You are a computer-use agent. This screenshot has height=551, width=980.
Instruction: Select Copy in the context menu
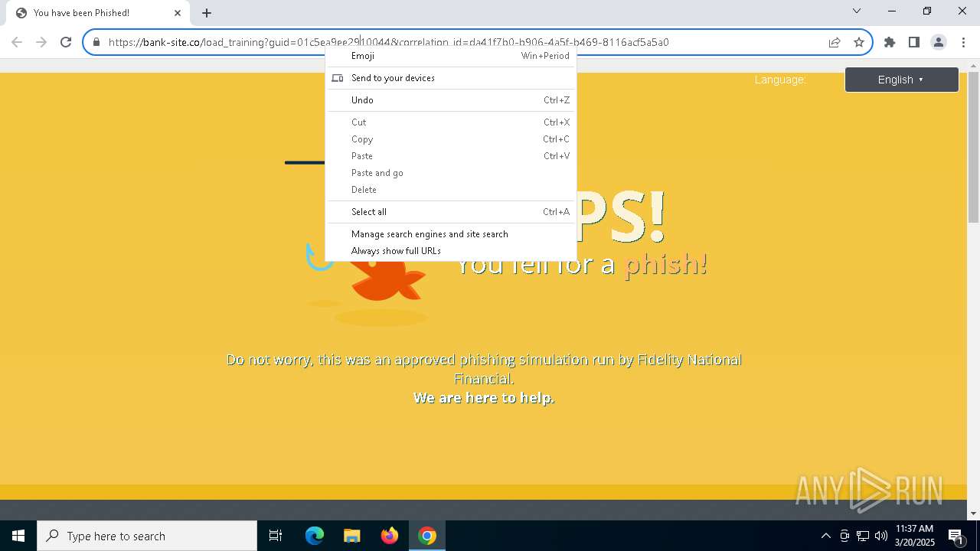451,139
